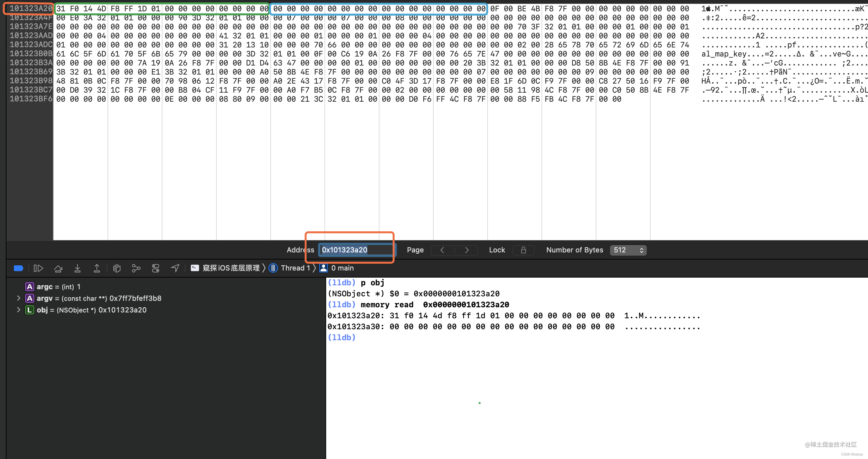The width and height of the screenshot is (868, 459).
Task: Open Debug View Hierarchy
Action: pyautogui.click(x=117, y=268)
